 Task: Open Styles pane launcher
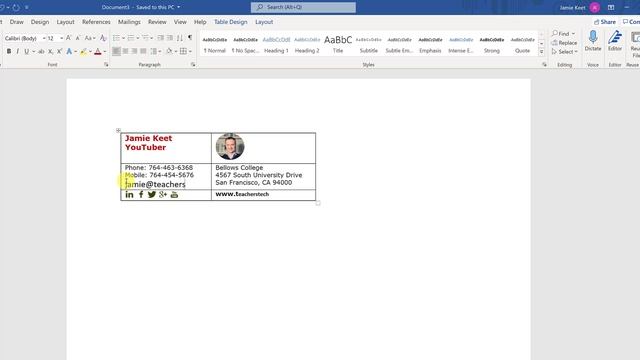544,64
